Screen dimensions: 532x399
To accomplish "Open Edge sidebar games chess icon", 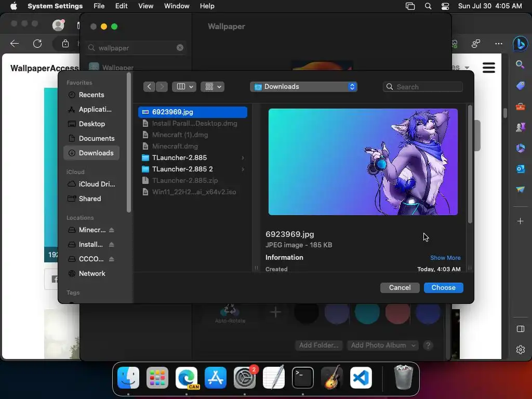I will pos(520,127).
